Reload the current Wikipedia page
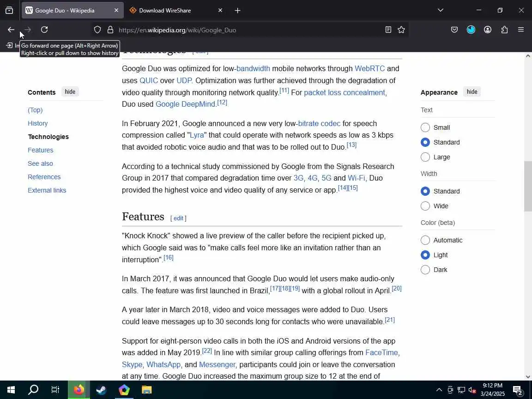The width and height of the screenshot is (532, 399). coord(44,30)
